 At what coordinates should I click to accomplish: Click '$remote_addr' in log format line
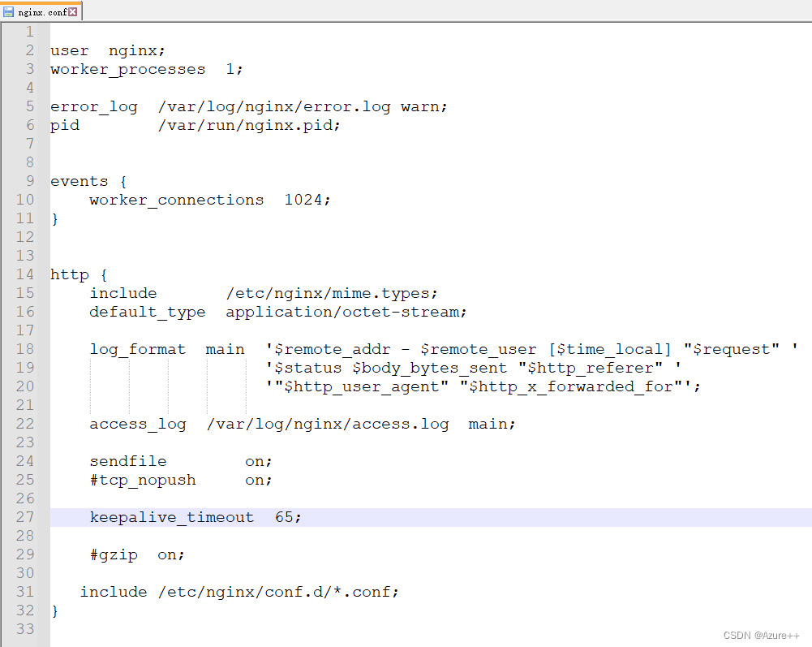332,349
